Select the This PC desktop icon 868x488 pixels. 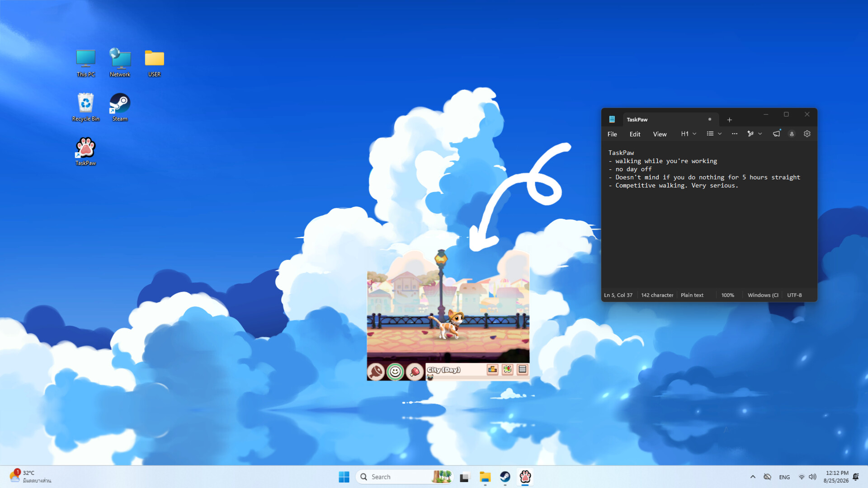click(x=85, y=63)
